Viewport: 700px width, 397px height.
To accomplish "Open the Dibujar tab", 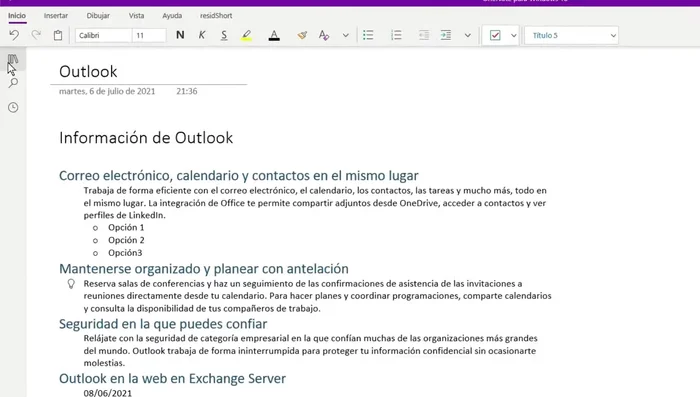I will point(98,16).
